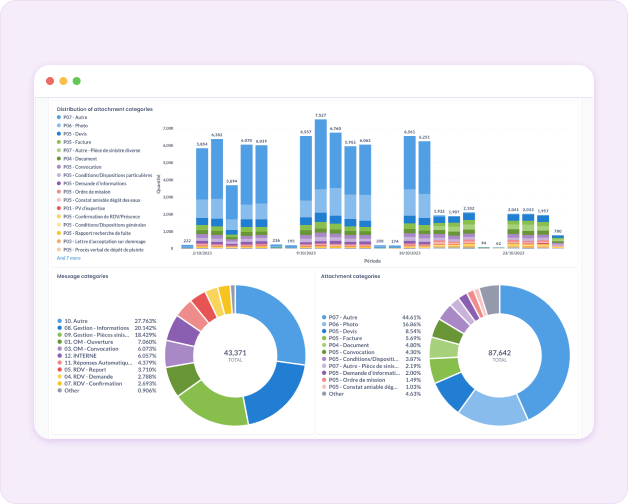
Task: Click the '04. RDV - Demande' legend row
Action: [x=107, y=377]
